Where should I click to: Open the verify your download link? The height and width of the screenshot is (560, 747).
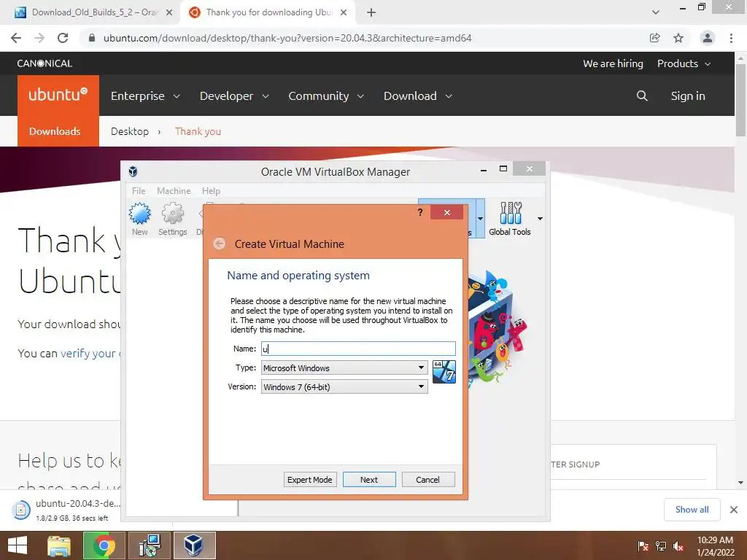coord(90,354)
